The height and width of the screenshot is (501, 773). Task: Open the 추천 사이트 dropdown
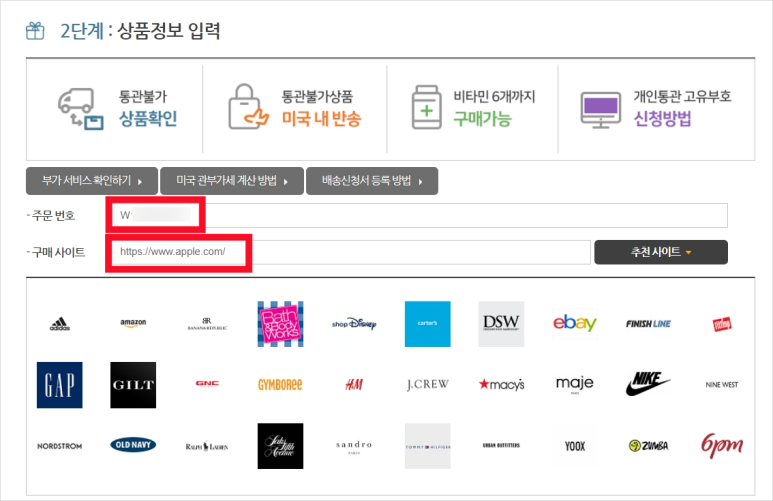coord(661,252)
